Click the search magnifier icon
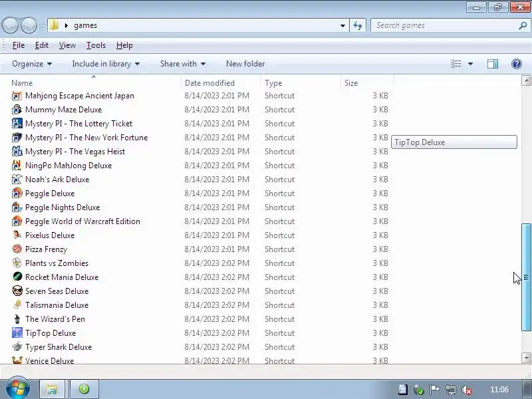This screenshot has width=532, height=399. coord(523,25)
